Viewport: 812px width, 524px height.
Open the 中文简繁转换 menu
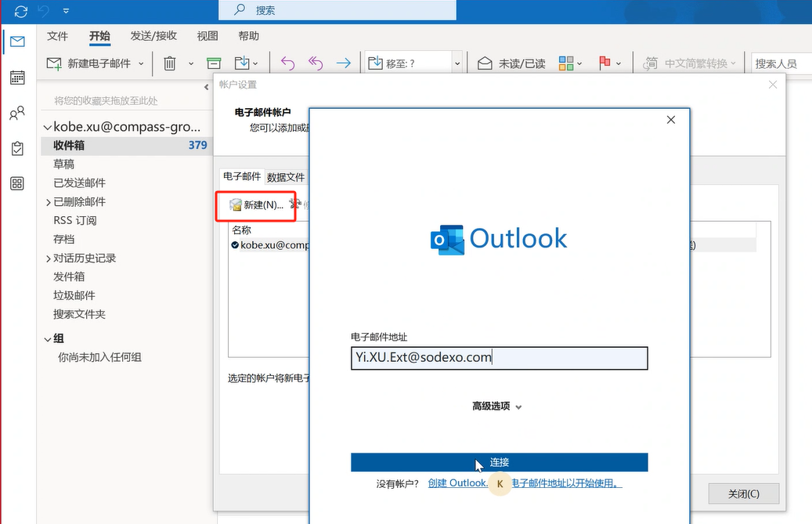click(689, 63)
